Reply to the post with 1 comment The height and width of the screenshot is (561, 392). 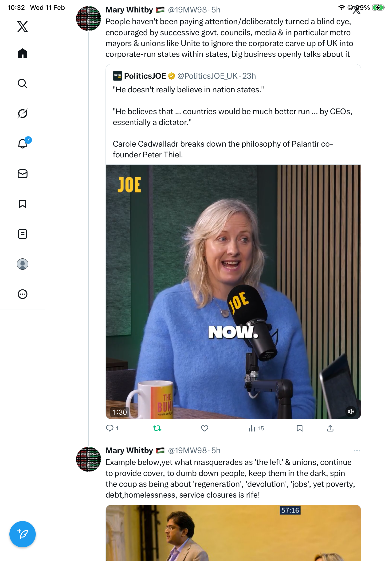(110, 428)
